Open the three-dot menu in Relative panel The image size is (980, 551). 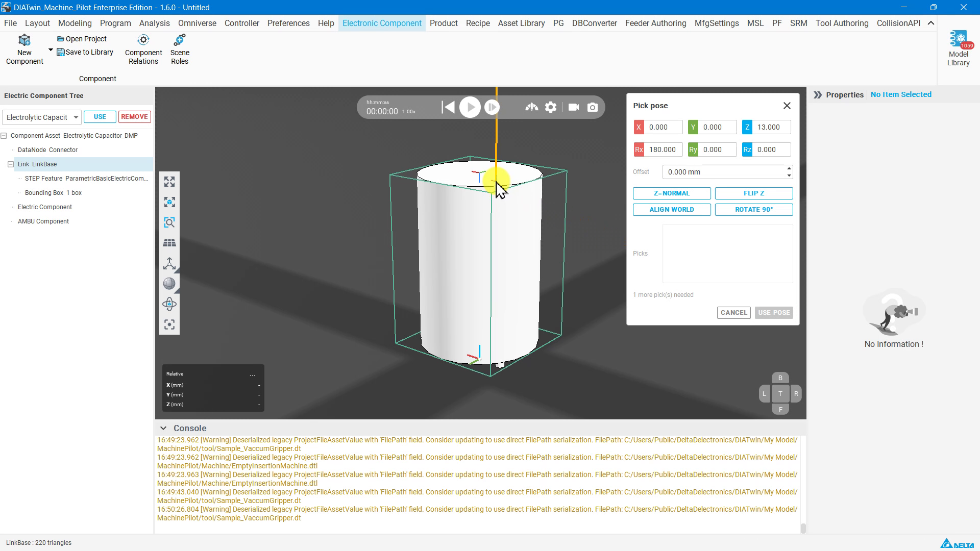253,374
